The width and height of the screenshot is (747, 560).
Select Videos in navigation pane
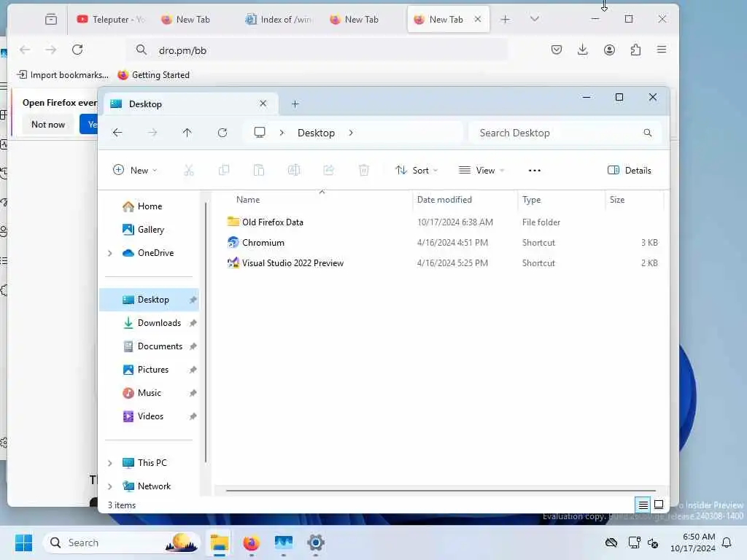point(149,416)
